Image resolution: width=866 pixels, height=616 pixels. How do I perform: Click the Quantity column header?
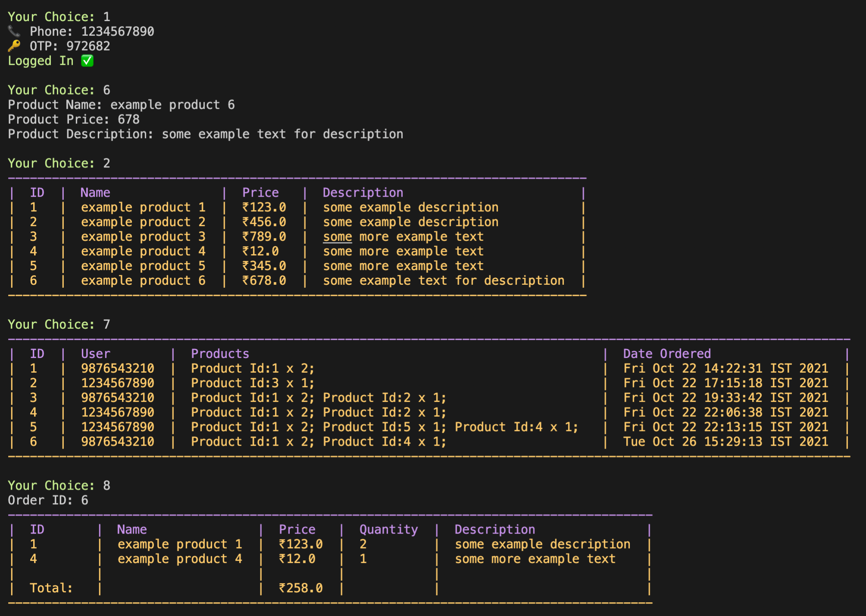(389, 530)
